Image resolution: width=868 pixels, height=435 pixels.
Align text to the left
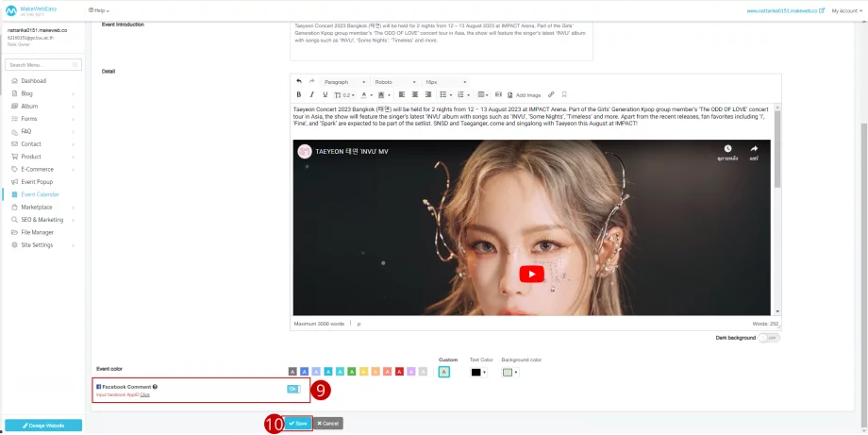coord(402,94)
